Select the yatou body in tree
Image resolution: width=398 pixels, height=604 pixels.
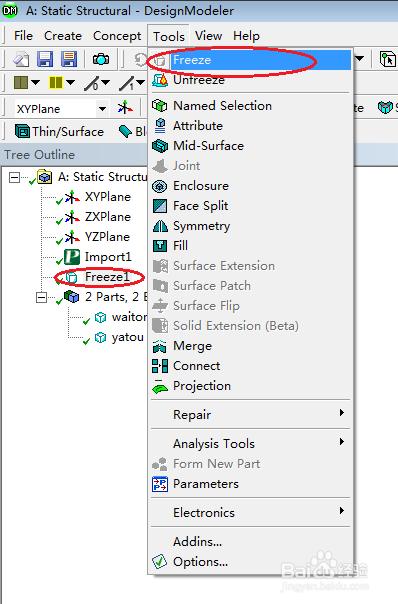coord(128,337)
